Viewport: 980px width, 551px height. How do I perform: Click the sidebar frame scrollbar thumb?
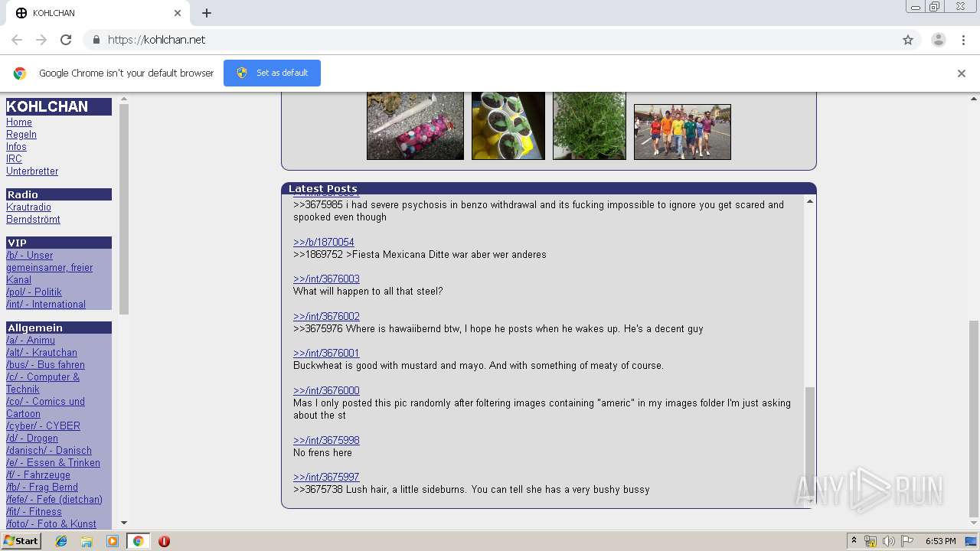pyautogui.click(x=124, y=209)
